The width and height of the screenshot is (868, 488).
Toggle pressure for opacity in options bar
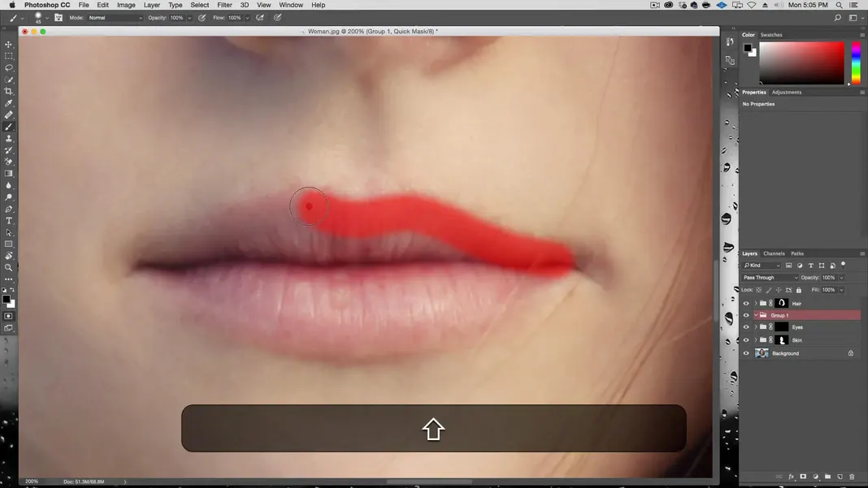202,18
